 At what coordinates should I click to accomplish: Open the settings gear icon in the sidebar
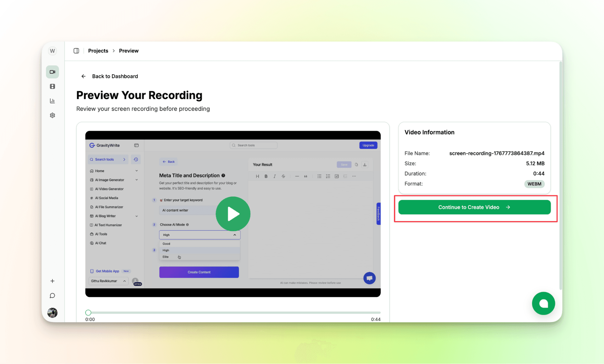tap(52, 115)
